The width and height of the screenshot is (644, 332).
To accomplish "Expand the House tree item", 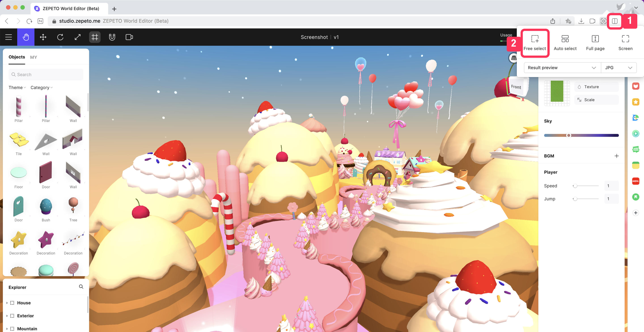I will pyautogui.click(x=7, y=303).
